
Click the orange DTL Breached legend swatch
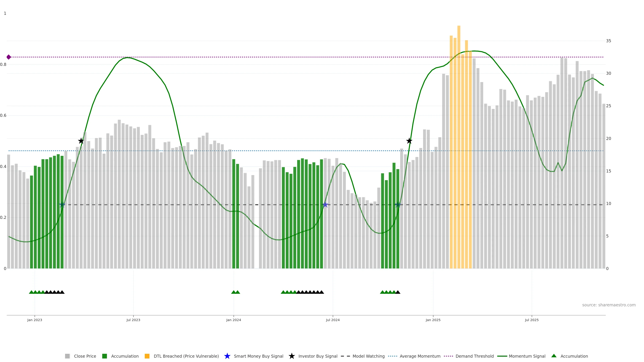(147, 356)
